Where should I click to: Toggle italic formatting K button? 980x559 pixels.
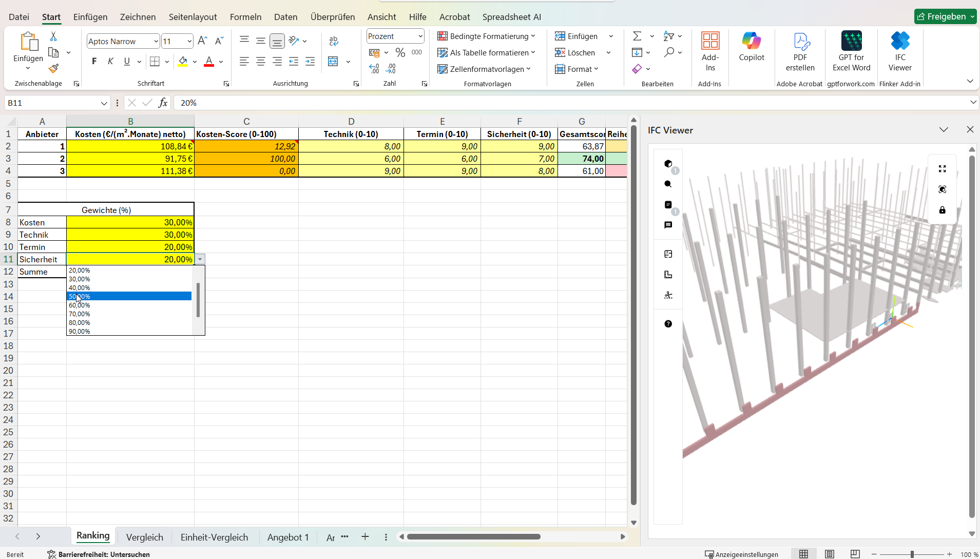click(x=110, y=62)
